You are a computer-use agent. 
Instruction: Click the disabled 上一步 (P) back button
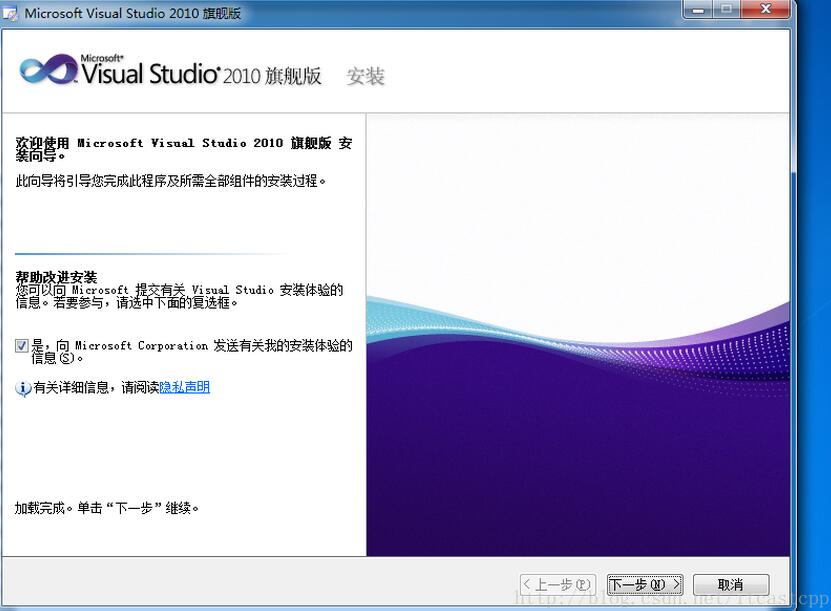coord(558,585)
